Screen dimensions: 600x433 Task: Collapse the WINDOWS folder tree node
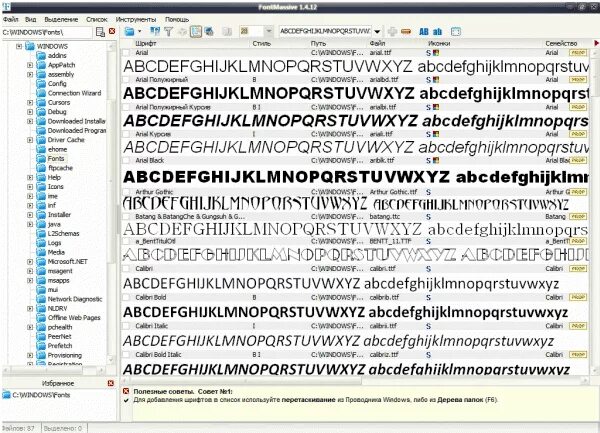pyautogui.click(x=19, y=46)
